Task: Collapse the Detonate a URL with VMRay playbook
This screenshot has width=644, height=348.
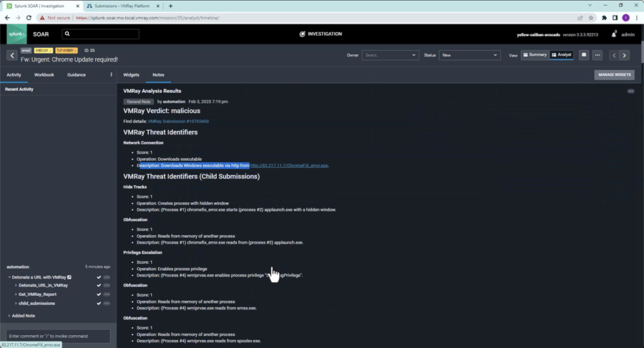Action: tap(9, 277)
